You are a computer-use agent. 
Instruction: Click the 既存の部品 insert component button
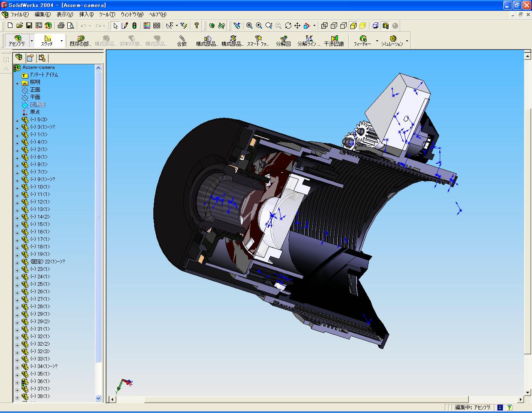[81, 41]
